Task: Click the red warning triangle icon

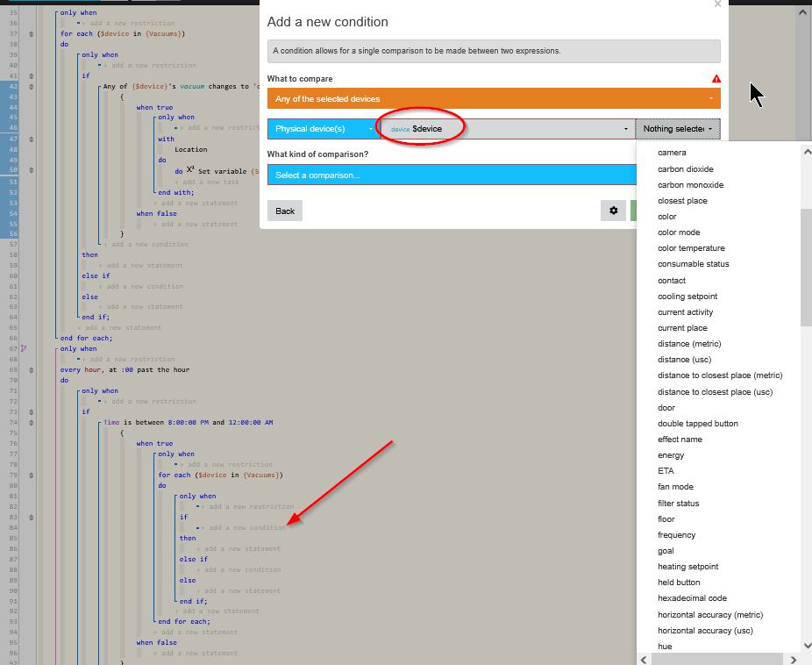Action: [x=716, y=79]
